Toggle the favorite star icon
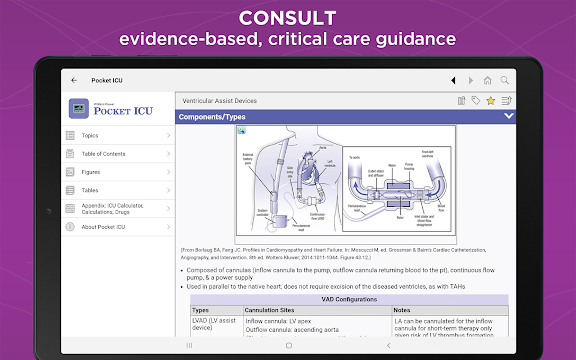 tap(490, 101)
